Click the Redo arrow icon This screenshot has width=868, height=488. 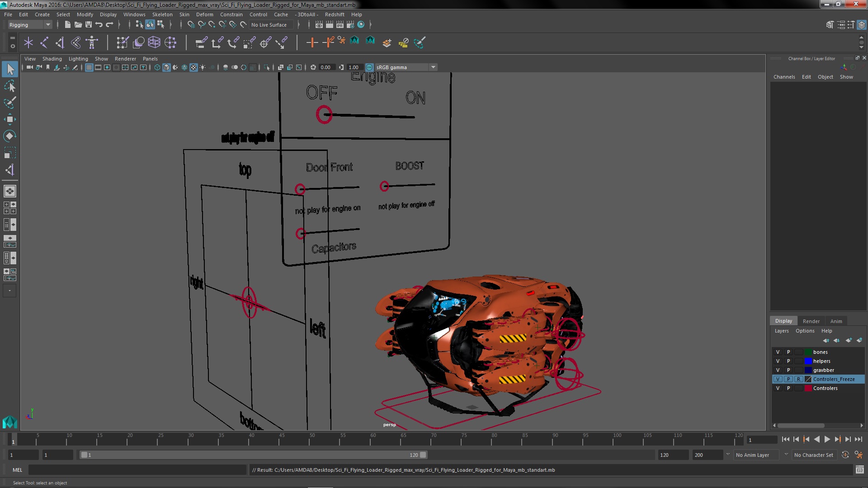click(x=109, y=25)
